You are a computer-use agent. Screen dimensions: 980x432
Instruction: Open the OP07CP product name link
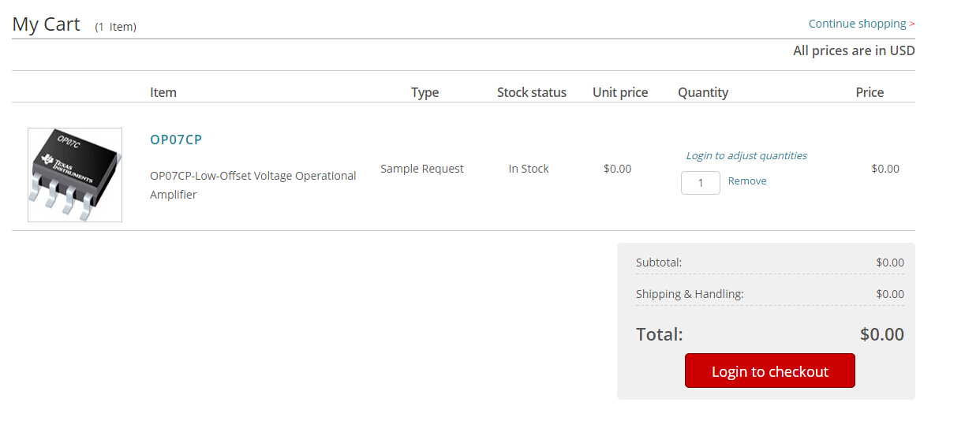tap(176, 140)
